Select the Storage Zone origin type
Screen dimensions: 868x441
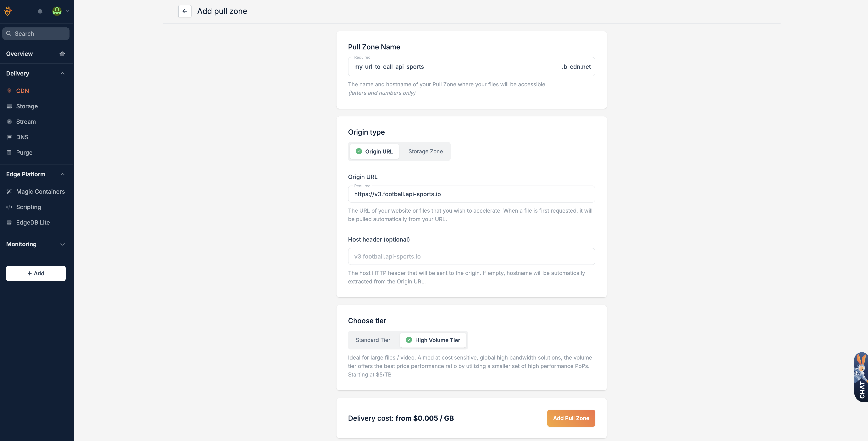point(426,152)
